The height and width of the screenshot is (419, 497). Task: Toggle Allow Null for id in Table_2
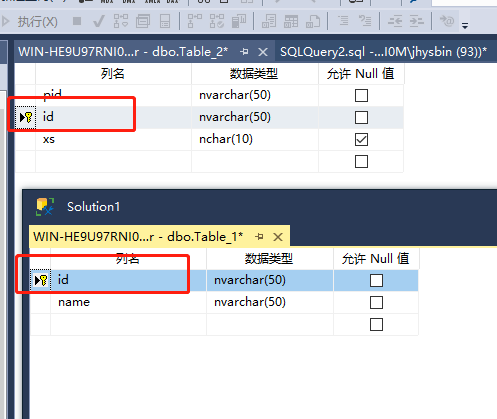coord(361,117)
